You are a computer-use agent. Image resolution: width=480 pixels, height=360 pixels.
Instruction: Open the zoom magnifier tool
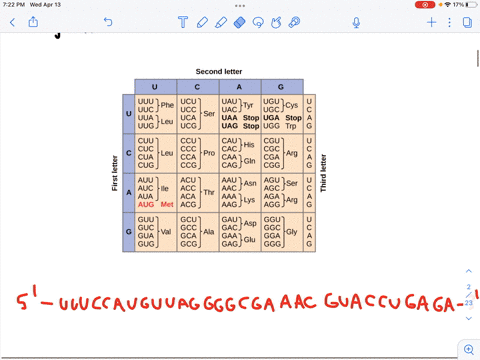coord(469,349)
